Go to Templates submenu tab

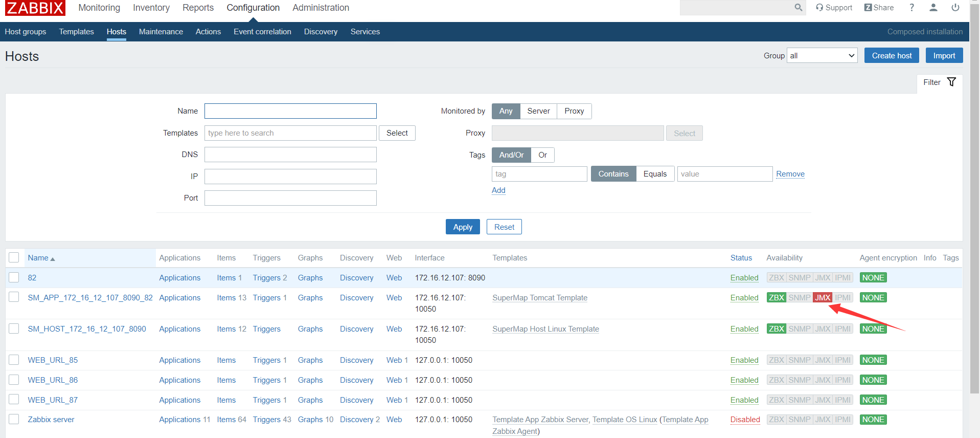[x=76, y=32]
